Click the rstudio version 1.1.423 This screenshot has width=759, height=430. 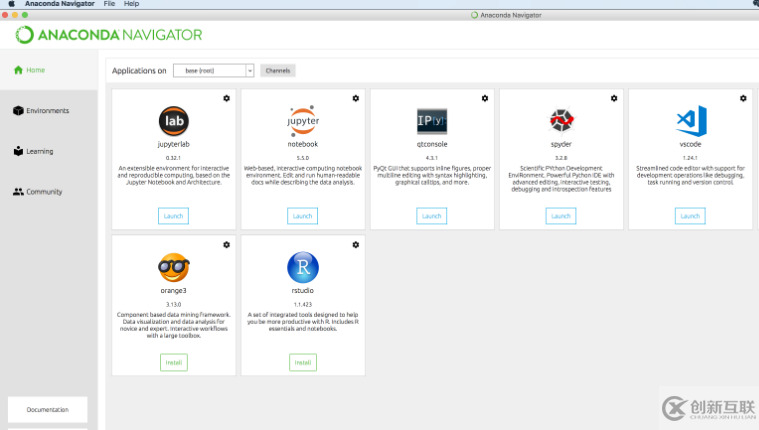click(x=303, y=305)
